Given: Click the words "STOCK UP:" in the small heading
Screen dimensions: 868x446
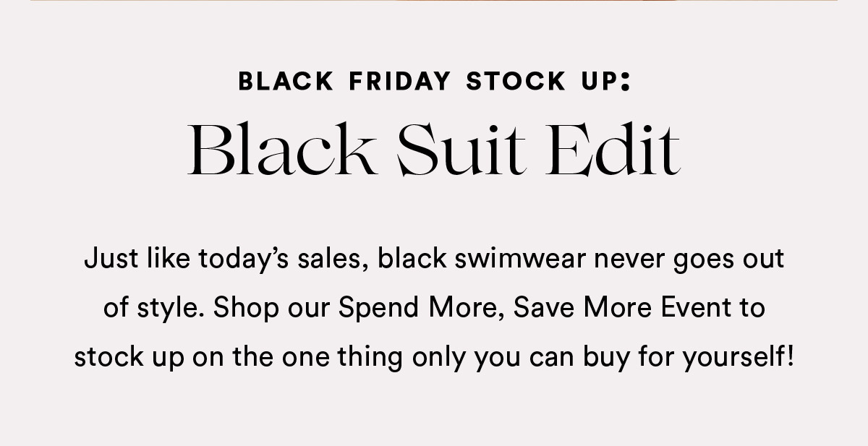Looking at the screenshot, I should 549,82.
